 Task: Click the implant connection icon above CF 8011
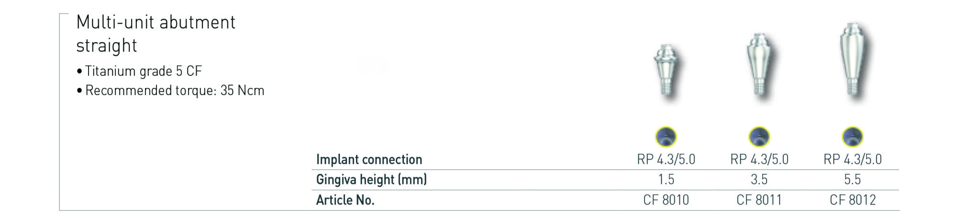(759, 137)
